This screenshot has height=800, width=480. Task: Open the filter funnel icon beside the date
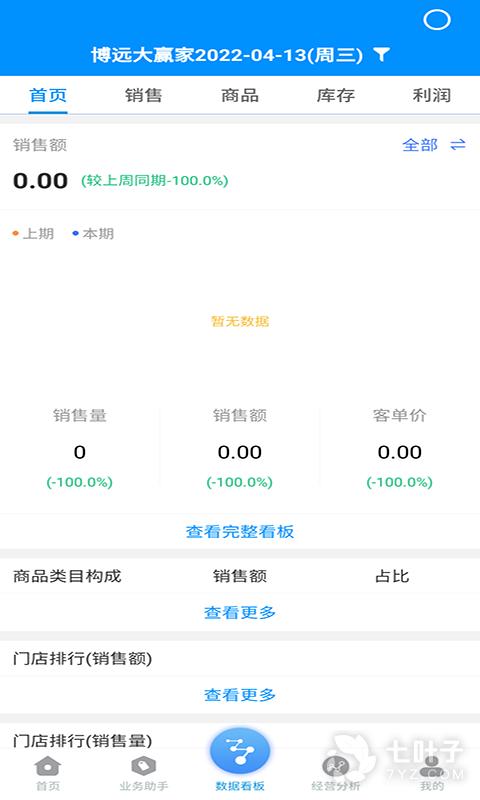pyautogui.click(x=382, y=54)
